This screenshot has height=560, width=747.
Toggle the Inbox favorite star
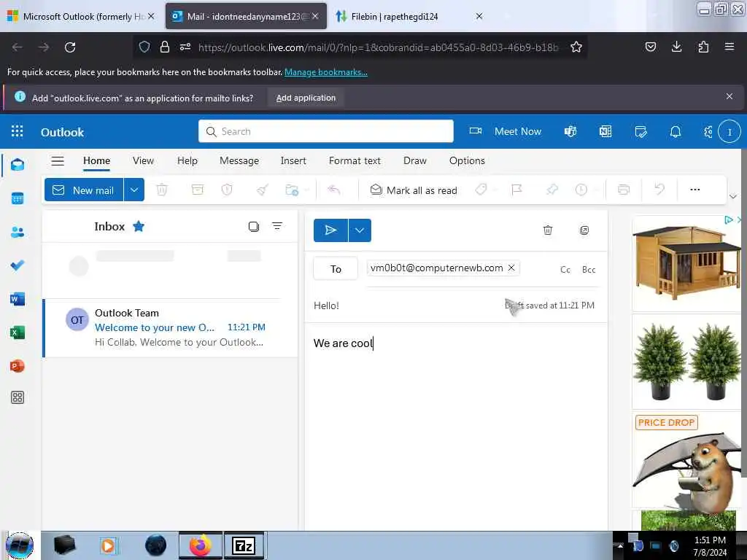(x=139, y=226)
